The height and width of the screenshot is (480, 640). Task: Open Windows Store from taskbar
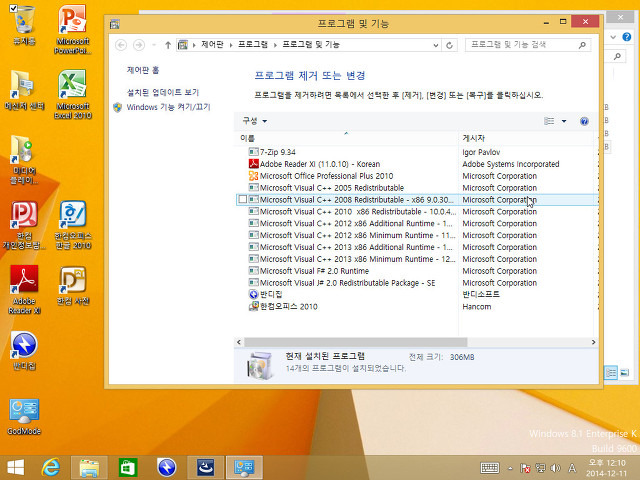click(128, 467)
